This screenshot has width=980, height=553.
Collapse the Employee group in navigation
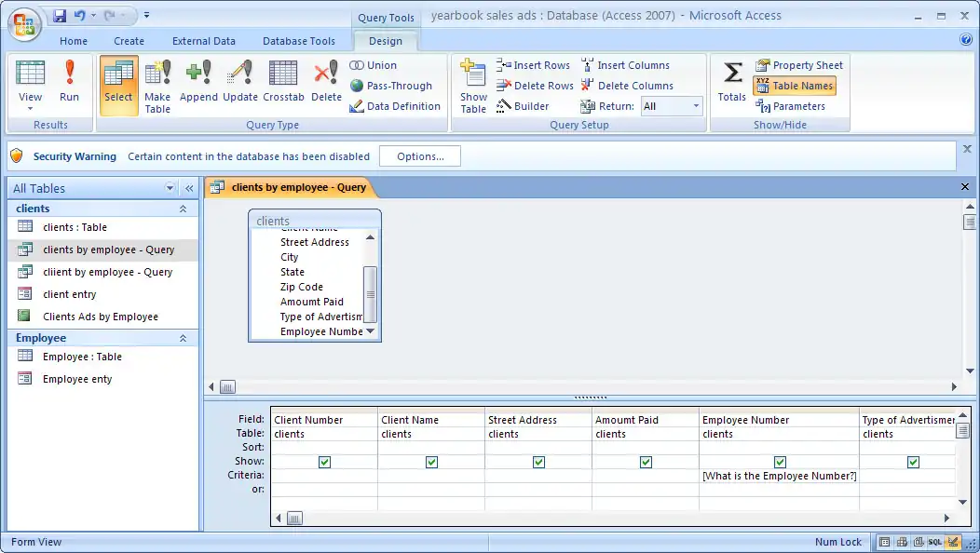tap(184, 339)
